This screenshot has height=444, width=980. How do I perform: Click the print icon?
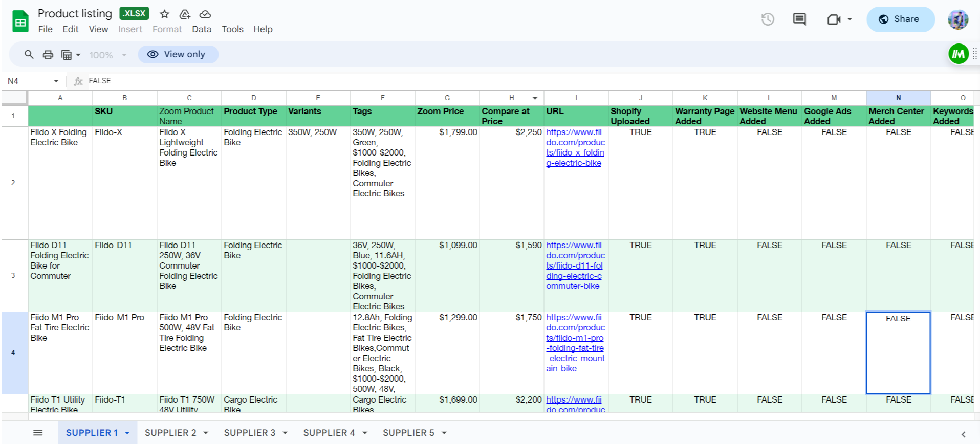click(x=48, y=55)
